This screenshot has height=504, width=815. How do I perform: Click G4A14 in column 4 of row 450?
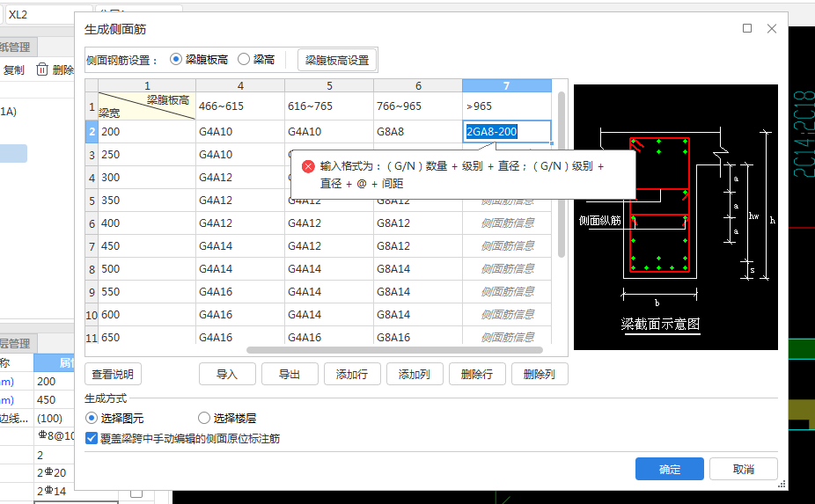[240, 245]
